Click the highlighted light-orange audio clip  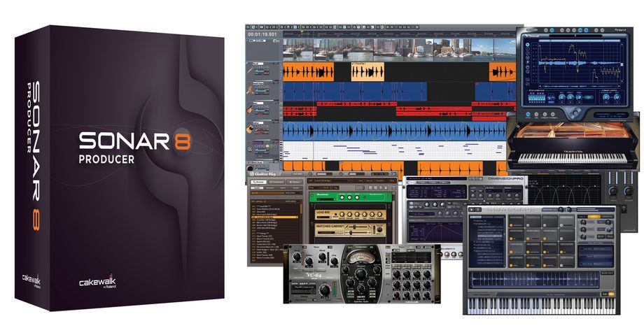pos(367,71)
